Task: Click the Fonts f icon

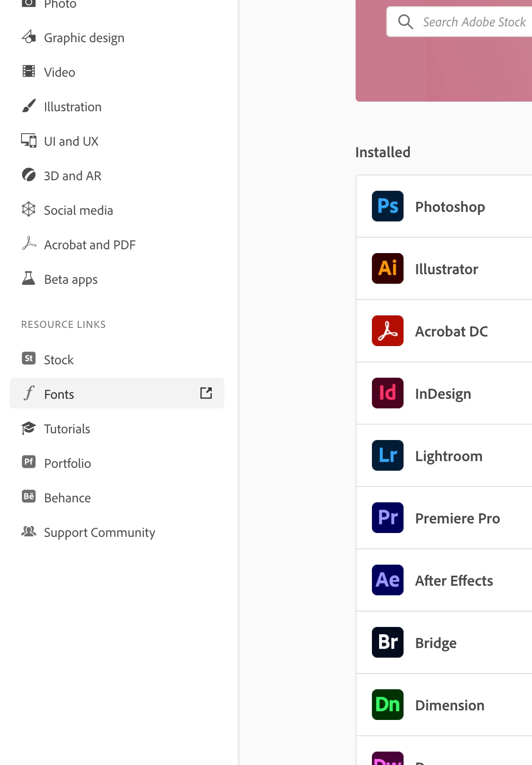Action: pyautogui.click(x=29, y=393)
